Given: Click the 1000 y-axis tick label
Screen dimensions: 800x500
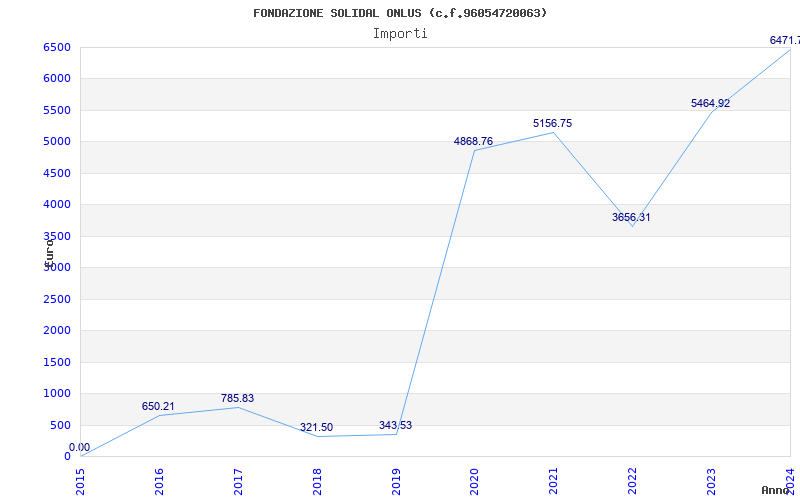Looking at the screenshot, I should point(57,394).
